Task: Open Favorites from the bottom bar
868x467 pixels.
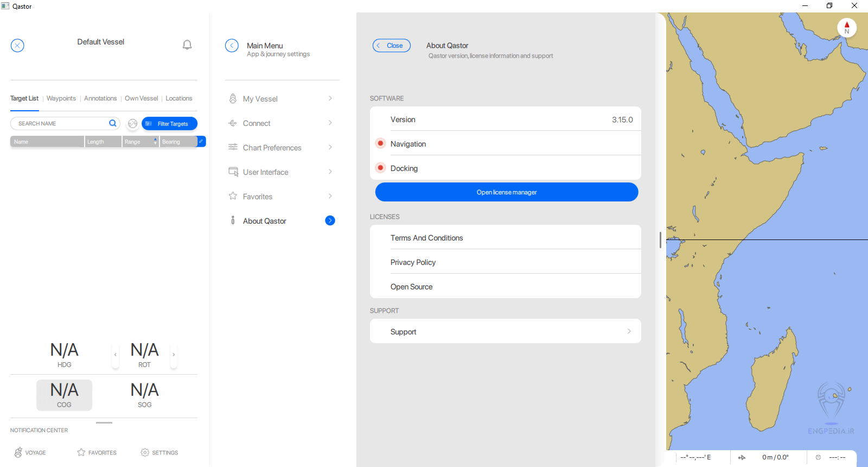Action: tap(97, 452)
